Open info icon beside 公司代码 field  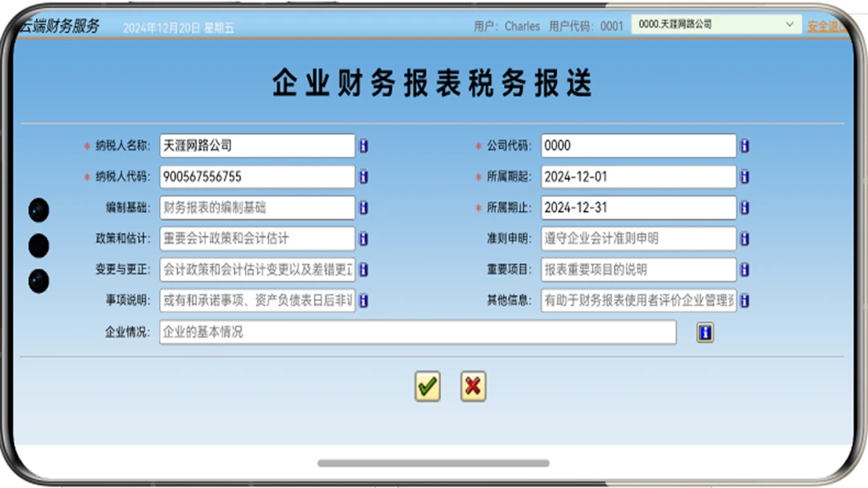[744, 146]
